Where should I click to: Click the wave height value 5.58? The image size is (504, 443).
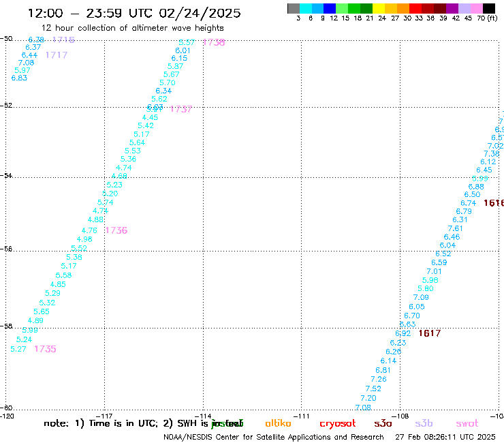[x=63, y=275]
